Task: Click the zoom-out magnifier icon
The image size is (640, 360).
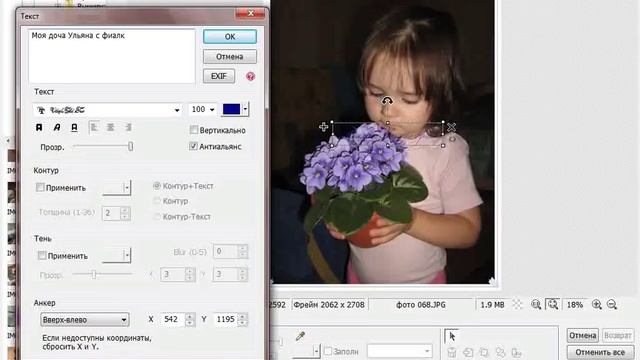Action: pos(612,304)
